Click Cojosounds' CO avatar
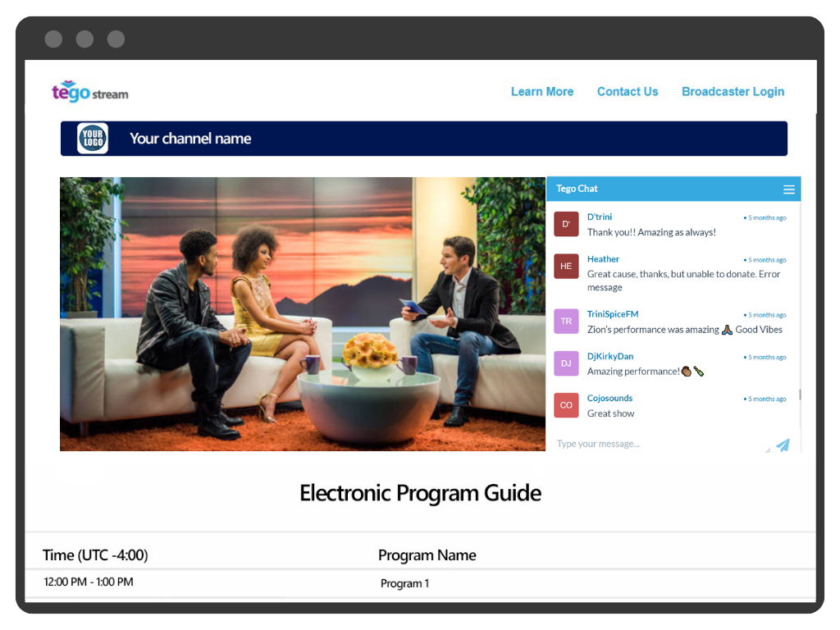The height and width of the screenshot is (630, 840). pos(566,405)
